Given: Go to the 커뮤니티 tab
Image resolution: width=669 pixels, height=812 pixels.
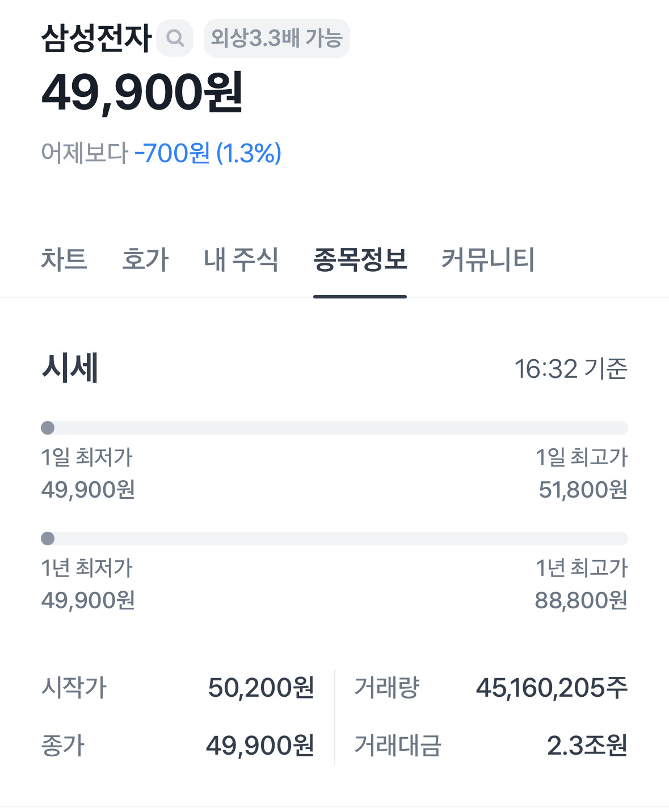Looking at the screenshot, I should (488, 259).
